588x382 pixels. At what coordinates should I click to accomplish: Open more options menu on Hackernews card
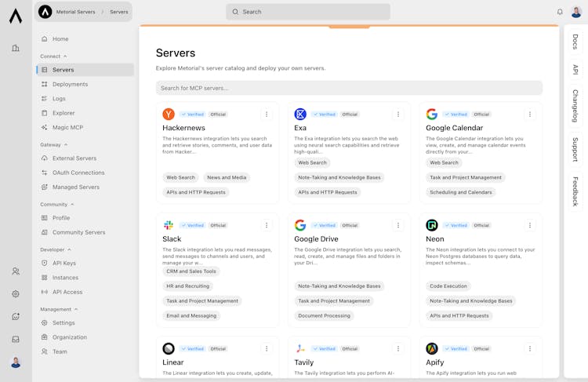point(266,114)
